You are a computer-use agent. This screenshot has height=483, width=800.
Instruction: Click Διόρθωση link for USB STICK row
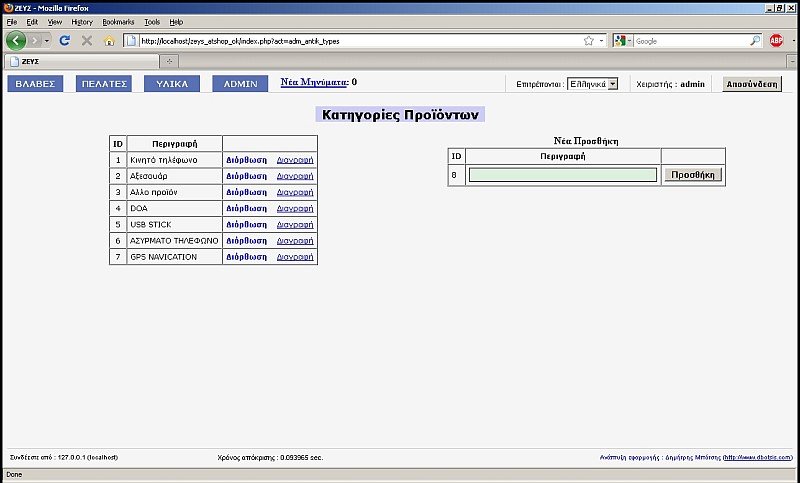coord(246,224)
